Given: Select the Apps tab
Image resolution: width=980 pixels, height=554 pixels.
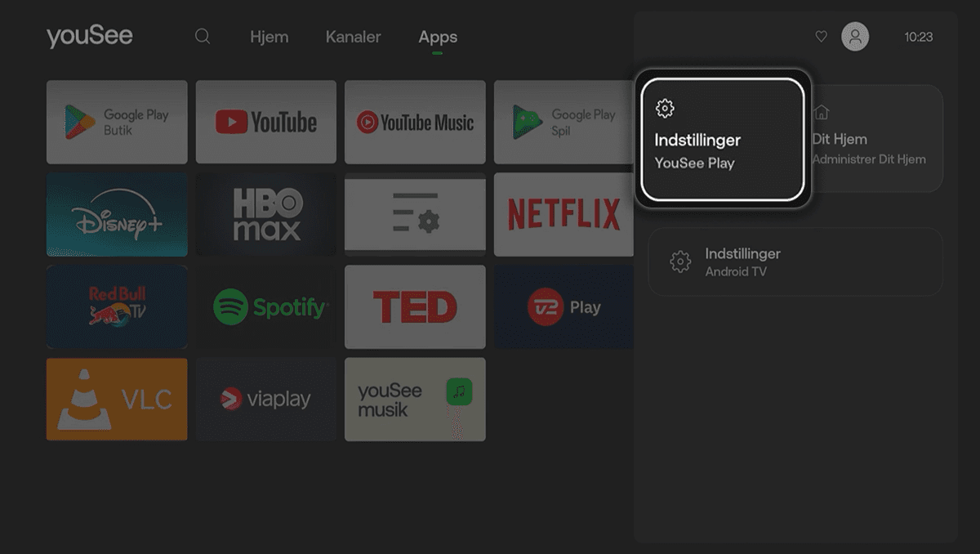Looking at the screenshot, I should coord(438,37).
